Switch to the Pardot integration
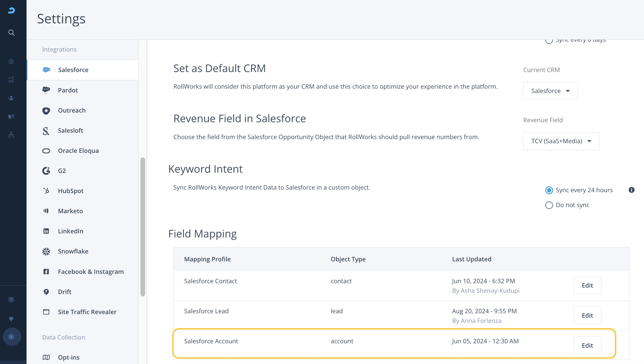The image size is (644, 364). pos(68,90)
